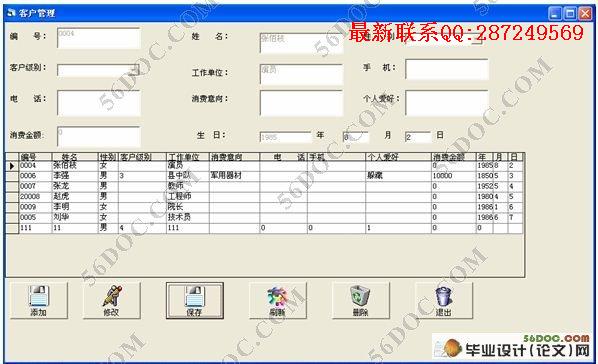Select the 县中队 work unit cell

(x=188, y=176)
